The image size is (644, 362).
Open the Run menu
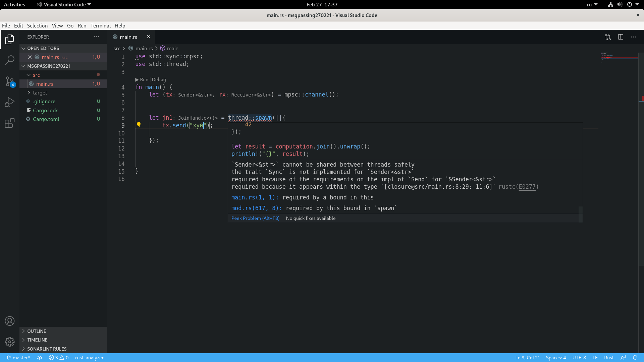[x=82, y=26]
